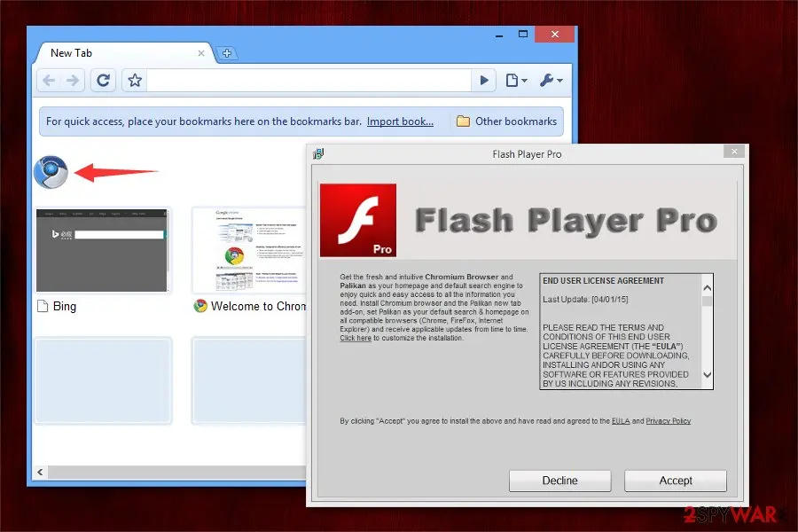Minimize the browser window

pyautogui.click(x=499, y=35)
